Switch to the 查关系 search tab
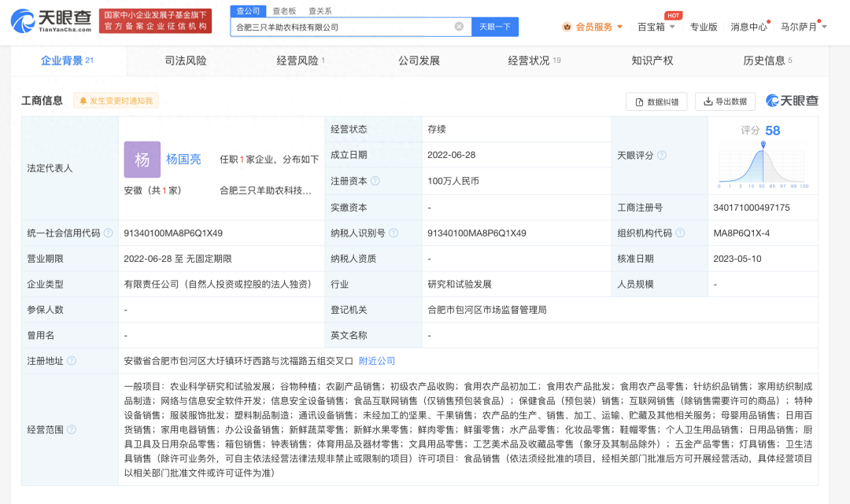850x504 pixels. [320, 11]
